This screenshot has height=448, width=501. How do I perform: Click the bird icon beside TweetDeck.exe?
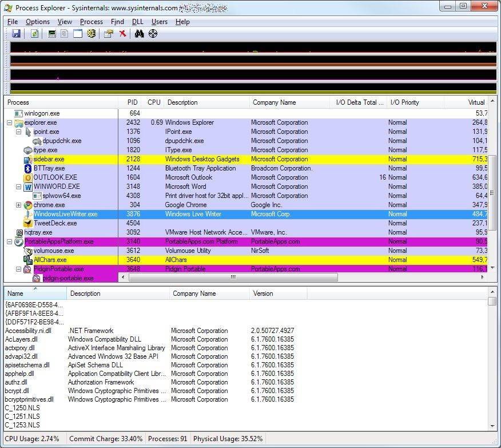(28, 223)
